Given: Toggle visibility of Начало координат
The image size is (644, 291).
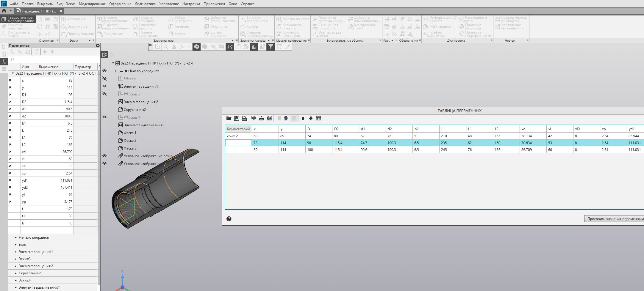Looking at the screenshot, I should (104, 71).
